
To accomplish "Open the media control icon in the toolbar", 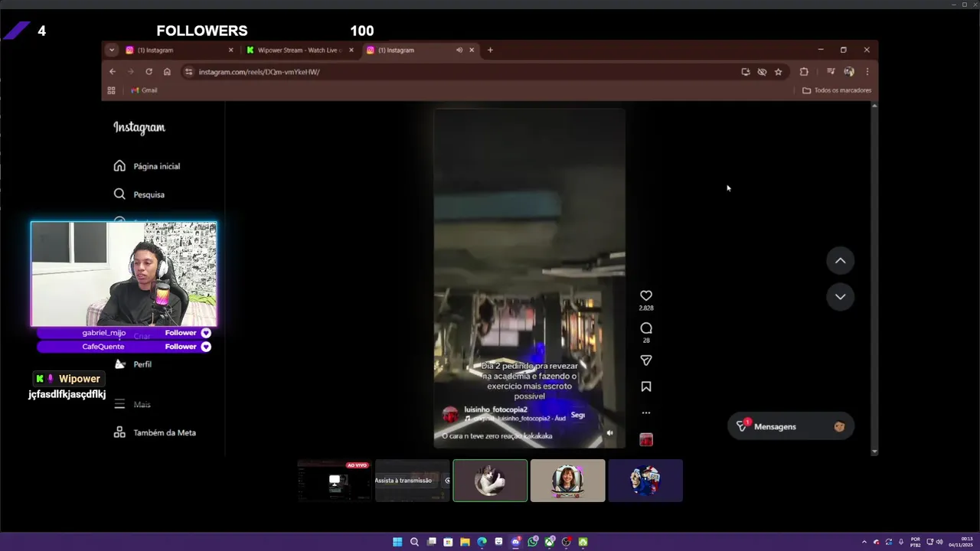I will tap(831, 71).
